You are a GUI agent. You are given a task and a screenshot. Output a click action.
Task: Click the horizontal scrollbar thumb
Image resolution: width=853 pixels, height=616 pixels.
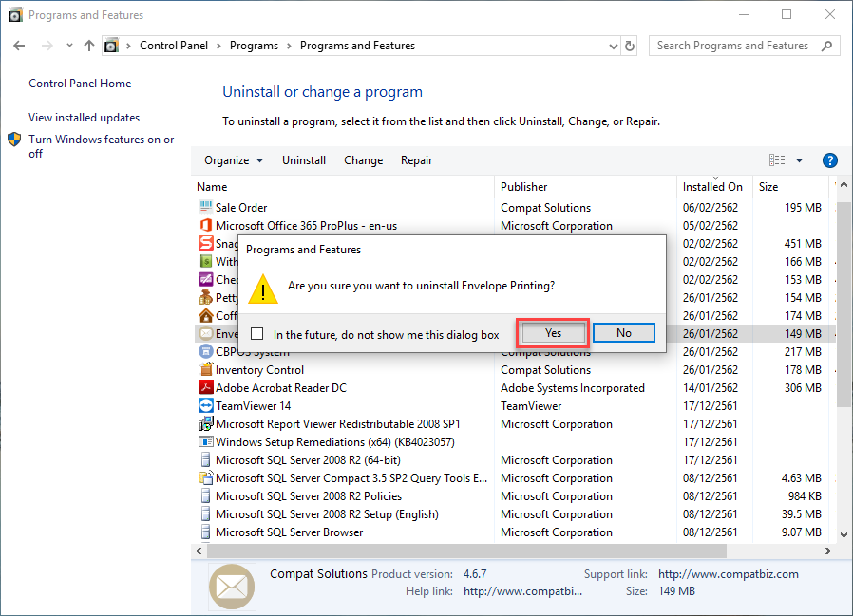point(466,551)
